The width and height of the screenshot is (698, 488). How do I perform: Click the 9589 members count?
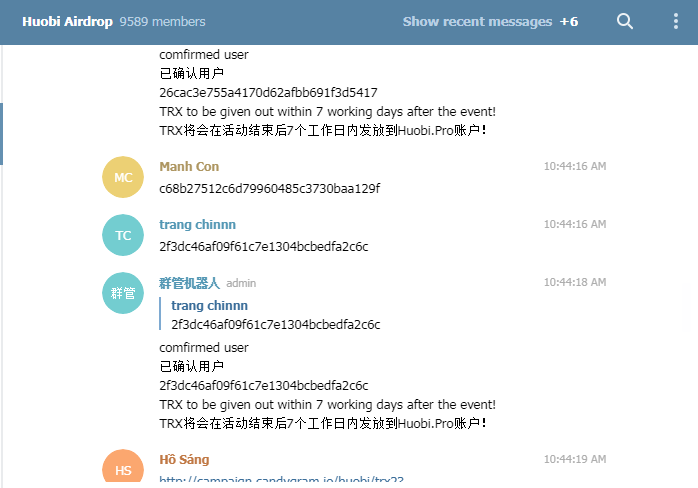pyautogui.click(x=162, y=21)
